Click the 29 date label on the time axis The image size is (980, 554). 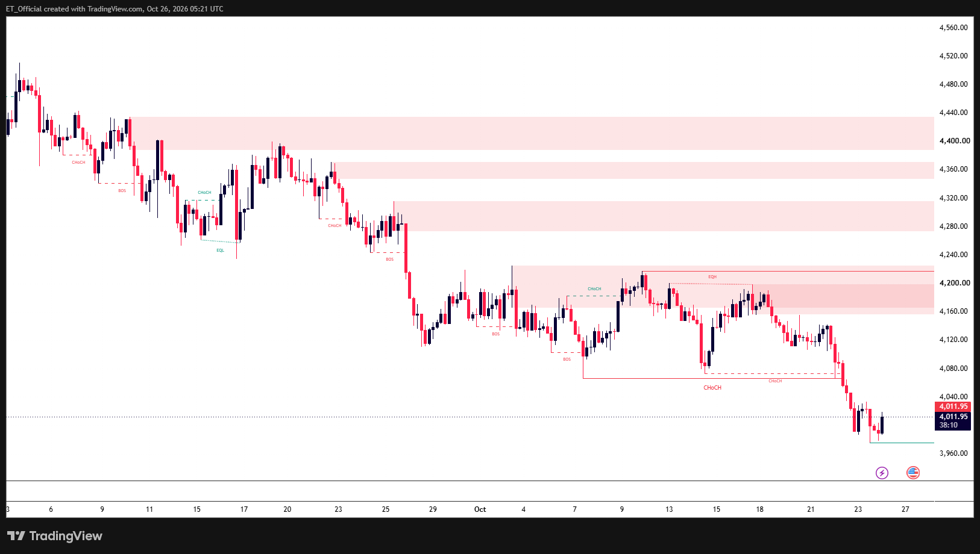pyautogui.click(x=433, y=509)
